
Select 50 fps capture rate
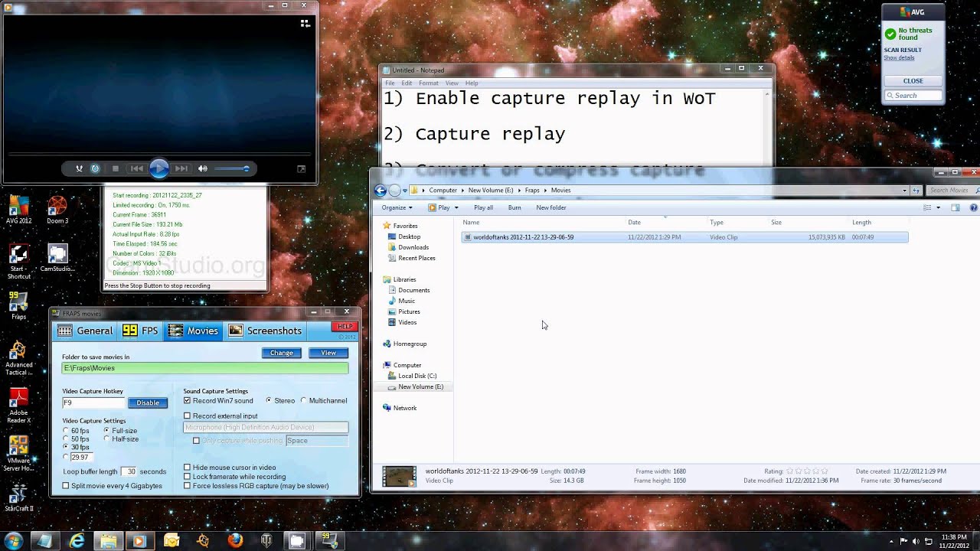(76, 439)
